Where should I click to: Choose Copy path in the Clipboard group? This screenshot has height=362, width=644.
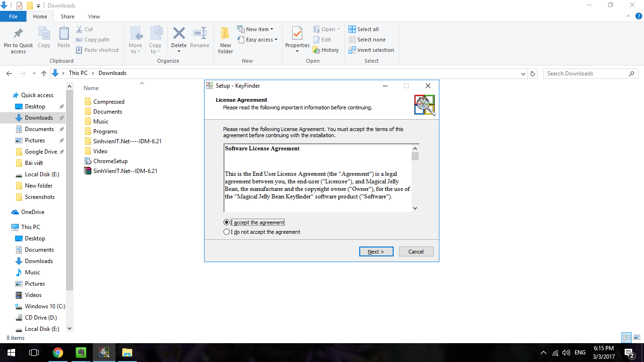click(x=92, y=40)
